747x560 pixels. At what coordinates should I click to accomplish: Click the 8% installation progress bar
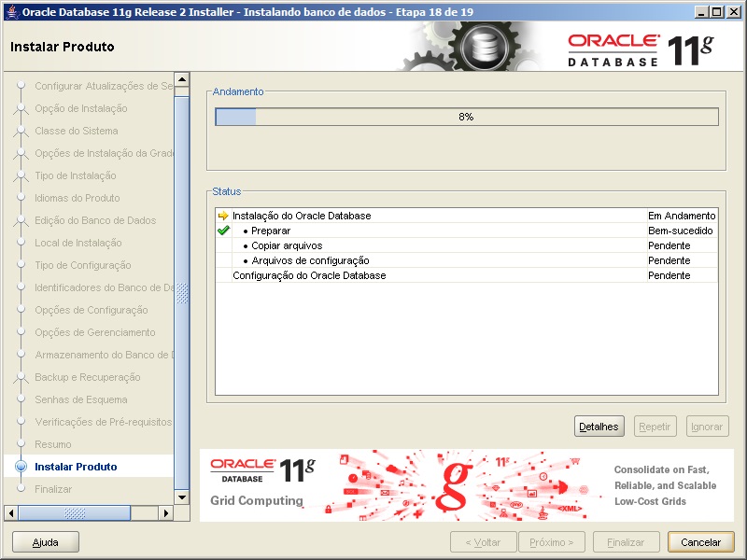pyautogui.click(x=466, y=117)
